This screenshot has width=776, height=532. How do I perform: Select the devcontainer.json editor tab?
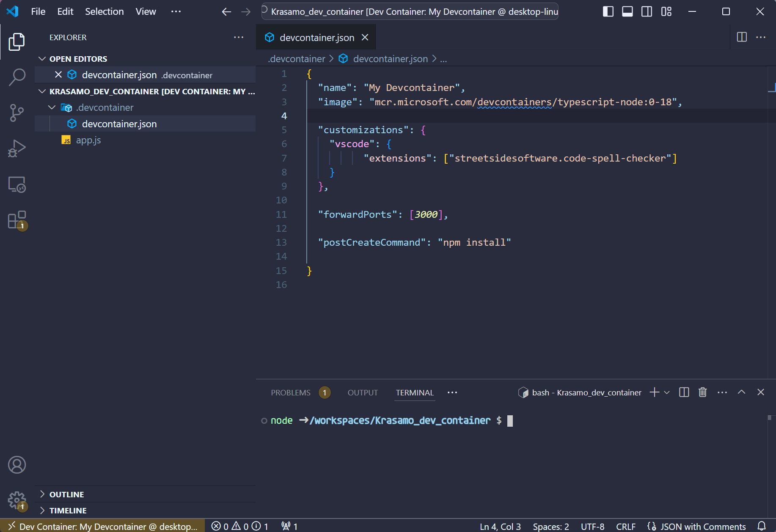tap(316, 38)
